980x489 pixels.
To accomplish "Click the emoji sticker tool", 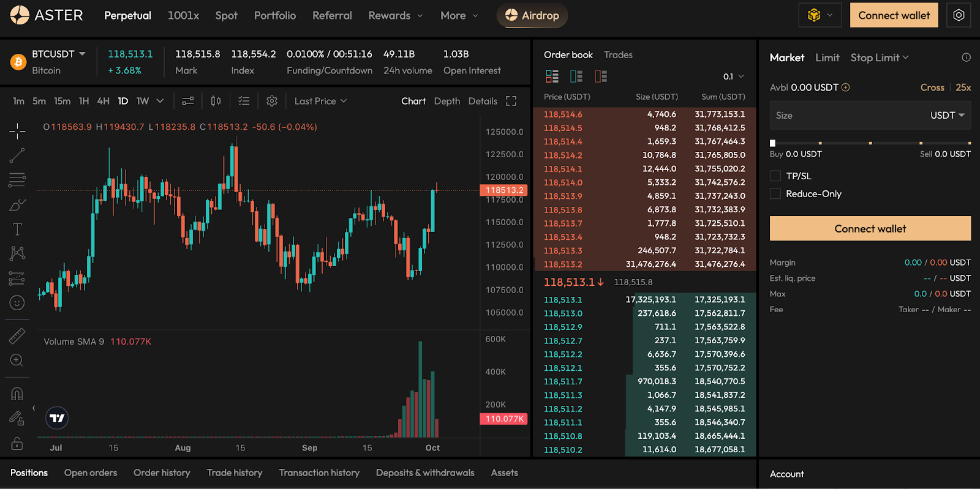I will (x=17, y=303).
